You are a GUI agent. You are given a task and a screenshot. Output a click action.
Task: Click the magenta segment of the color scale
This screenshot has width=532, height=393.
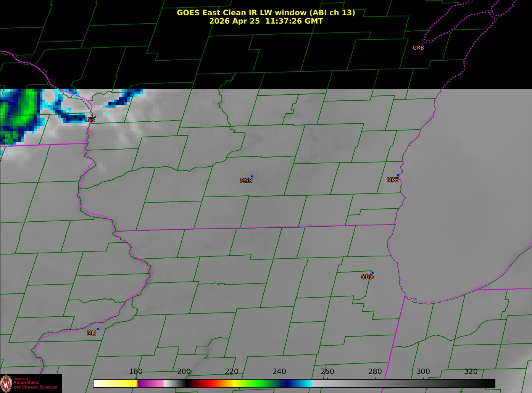tap(150, 383)
